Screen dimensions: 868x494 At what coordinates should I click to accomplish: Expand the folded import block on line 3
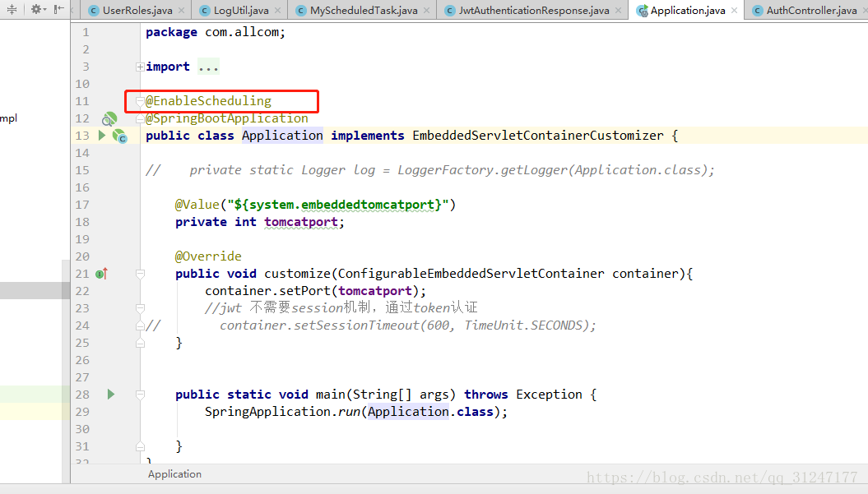click(140, 67)
